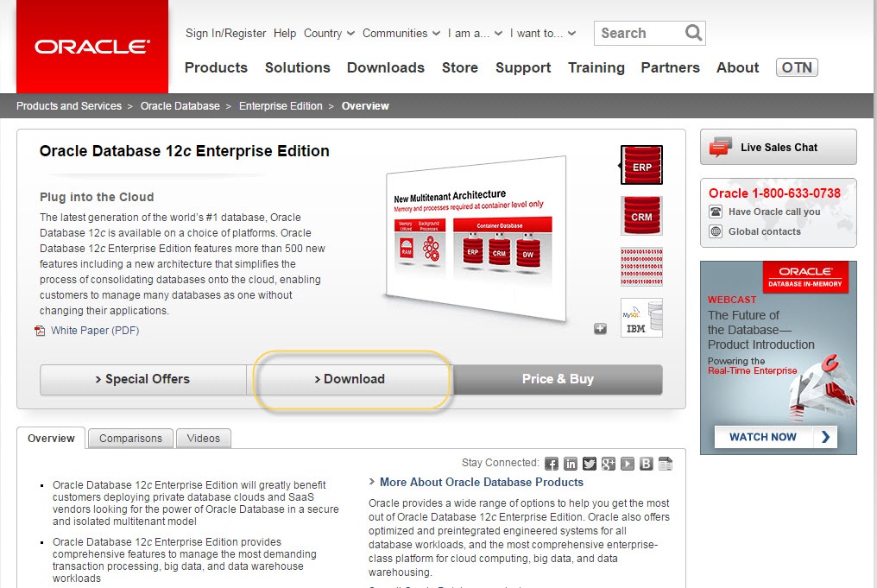Screen dimensions: 877x588
Task: Go to Products and Services breadcrumb
Action: [69, 105]
